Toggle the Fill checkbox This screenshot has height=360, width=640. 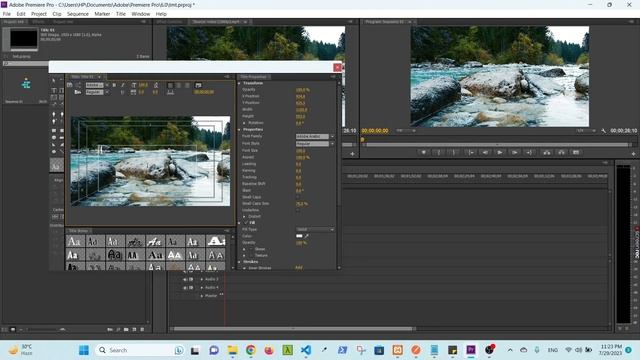pos(246,223)
